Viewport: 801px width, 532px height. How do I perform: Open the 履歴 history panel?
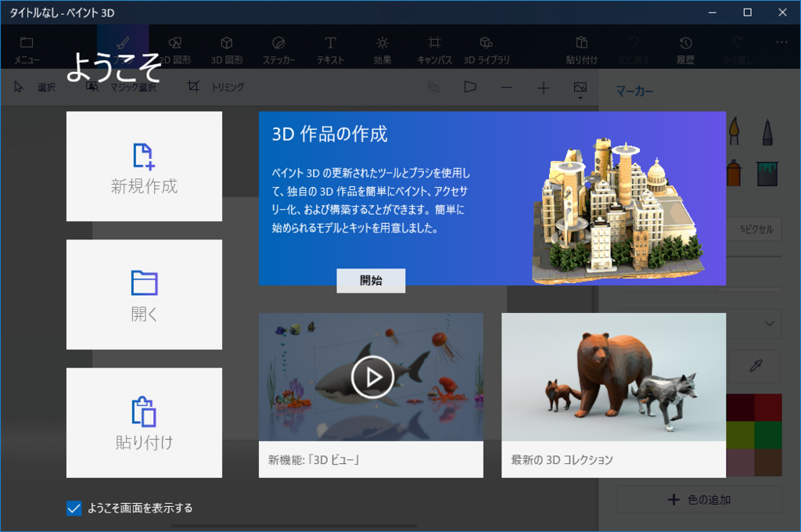[x=685, y=50]
